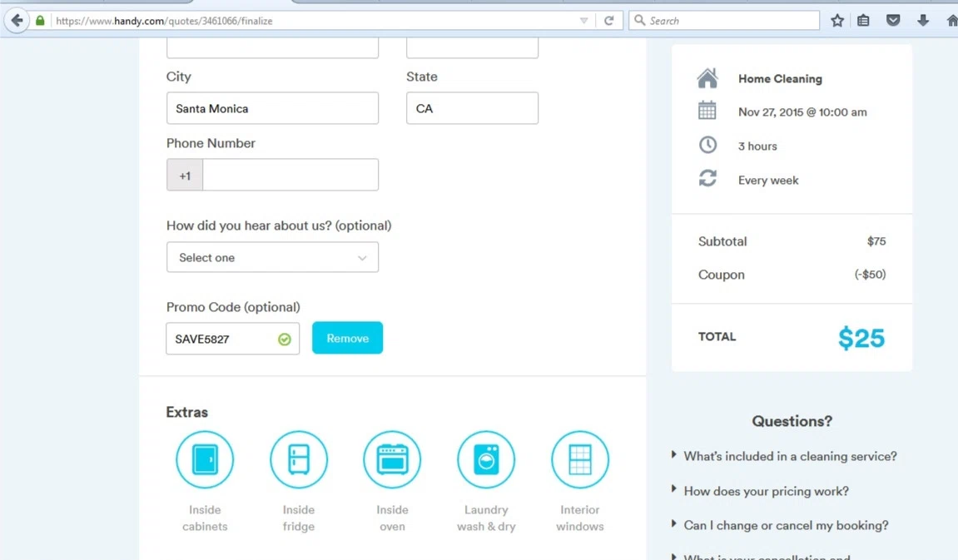
Task: Click the 'Phone Number' label
Action: [211, 143]
